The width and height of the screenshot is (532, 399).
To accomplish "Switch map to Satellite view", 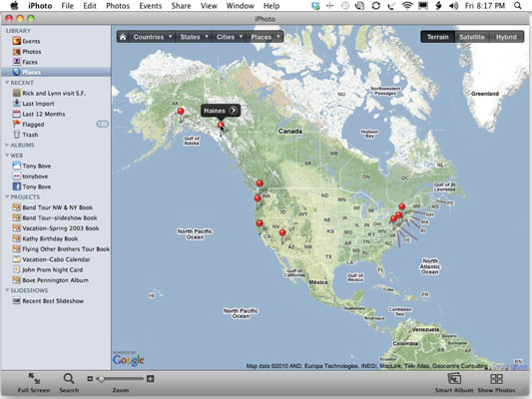I will [472, 37].
